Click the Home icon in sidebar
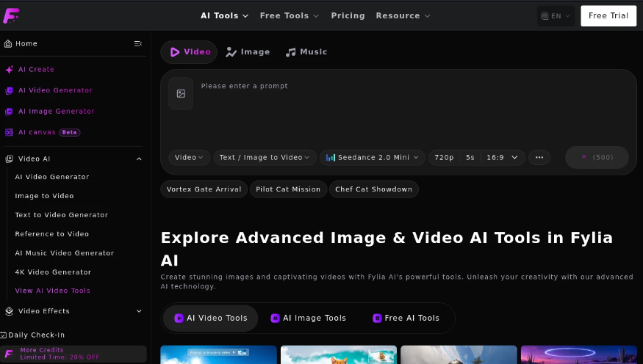The height and width of the screenshot is (364, 643). (8, 43)
